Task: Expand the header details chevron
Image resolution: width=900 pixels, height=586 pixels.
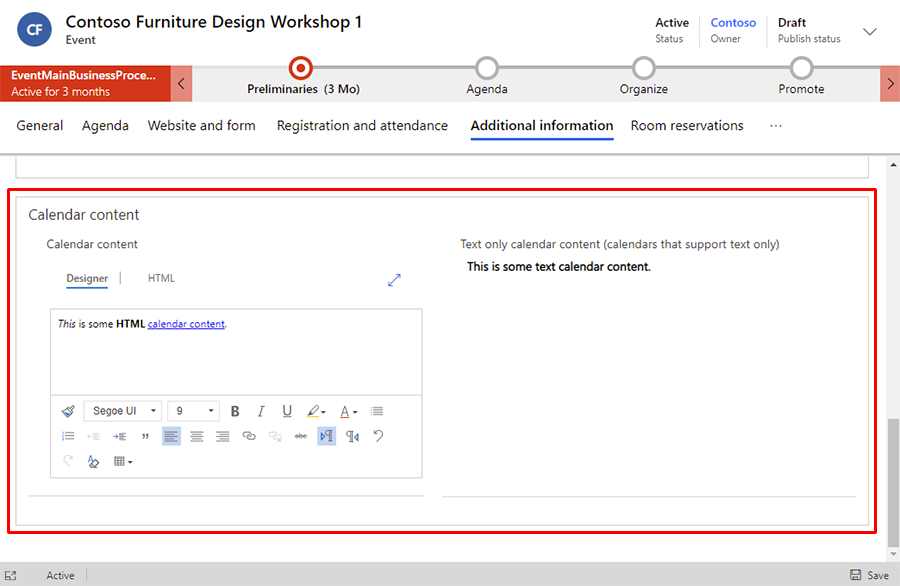Action: click(870, 31)
